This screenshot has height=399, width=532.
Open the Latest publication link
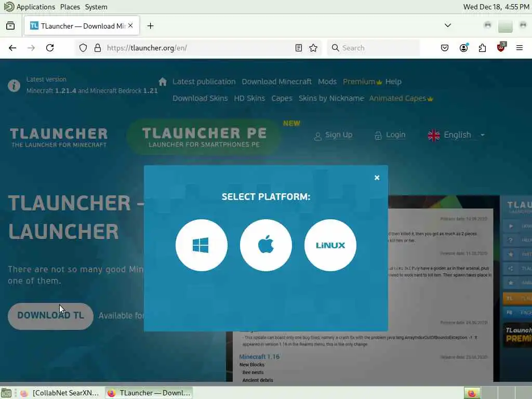coord(204,82)
